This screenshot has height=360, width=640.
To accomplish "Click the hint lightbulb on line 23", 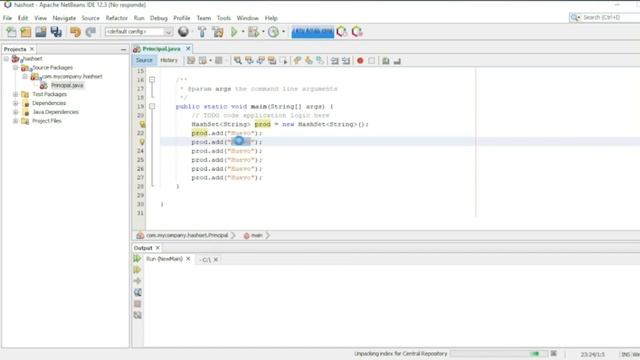I will tap(142, 142).
